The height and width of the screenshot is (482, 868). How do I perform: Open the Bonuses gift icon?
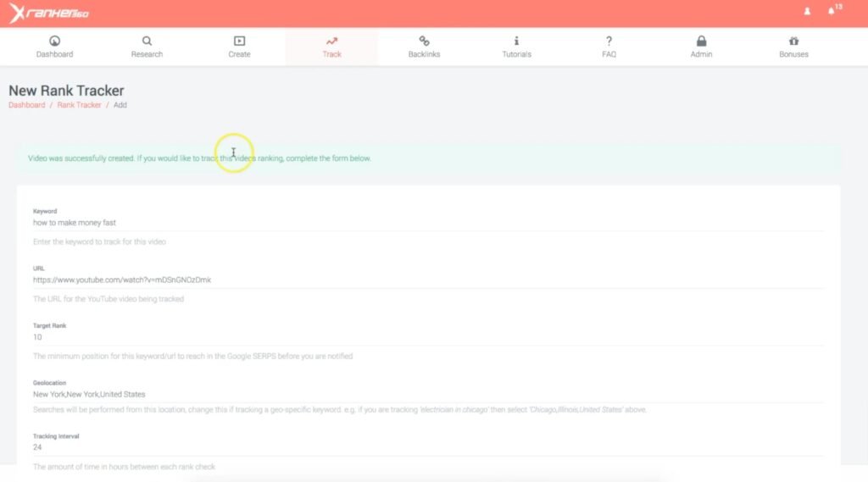[x=793, y=41]
